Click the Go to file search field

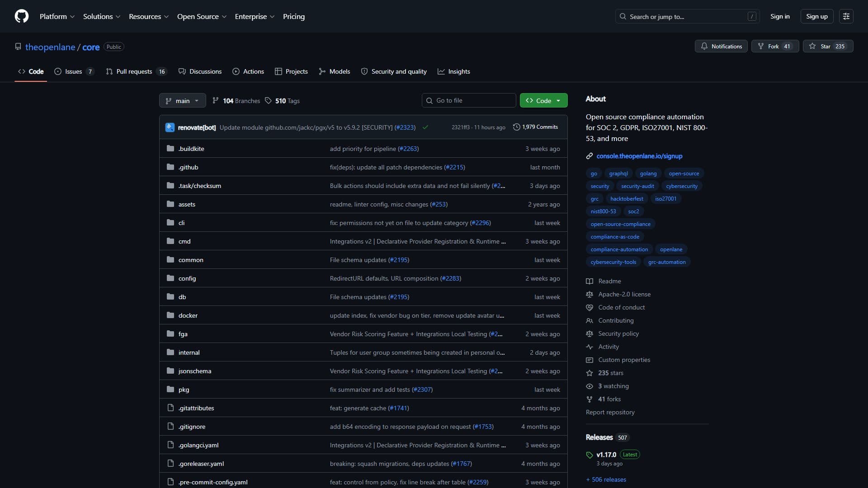point(469,100)
